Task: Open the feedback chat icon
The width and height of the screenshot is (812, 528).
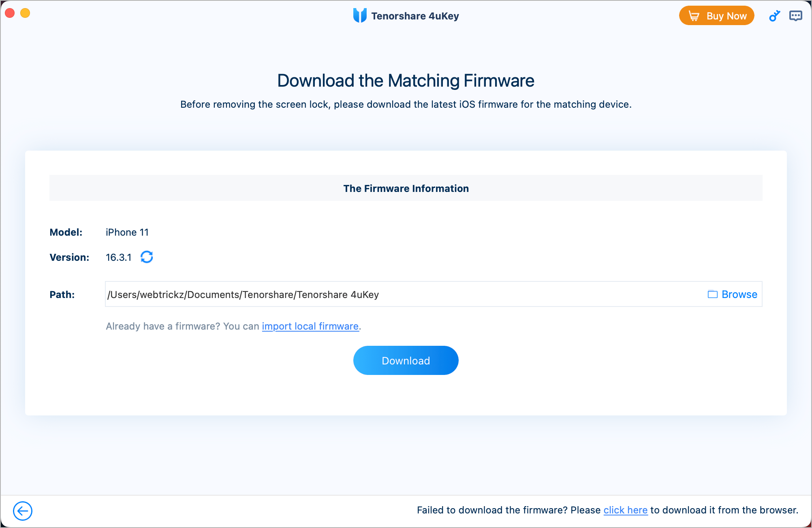Action: click(x=795, y=16)
